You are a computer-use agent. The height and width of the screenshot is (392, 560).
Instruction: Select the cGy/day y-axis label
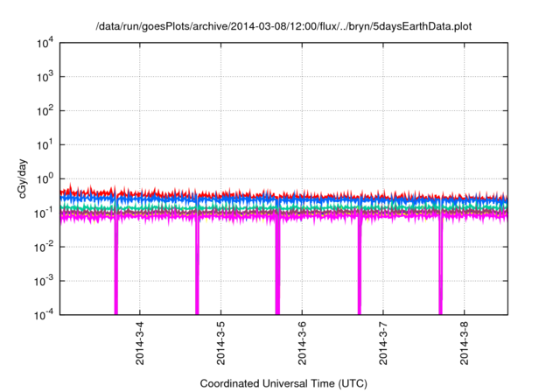[x=22, y=178]
